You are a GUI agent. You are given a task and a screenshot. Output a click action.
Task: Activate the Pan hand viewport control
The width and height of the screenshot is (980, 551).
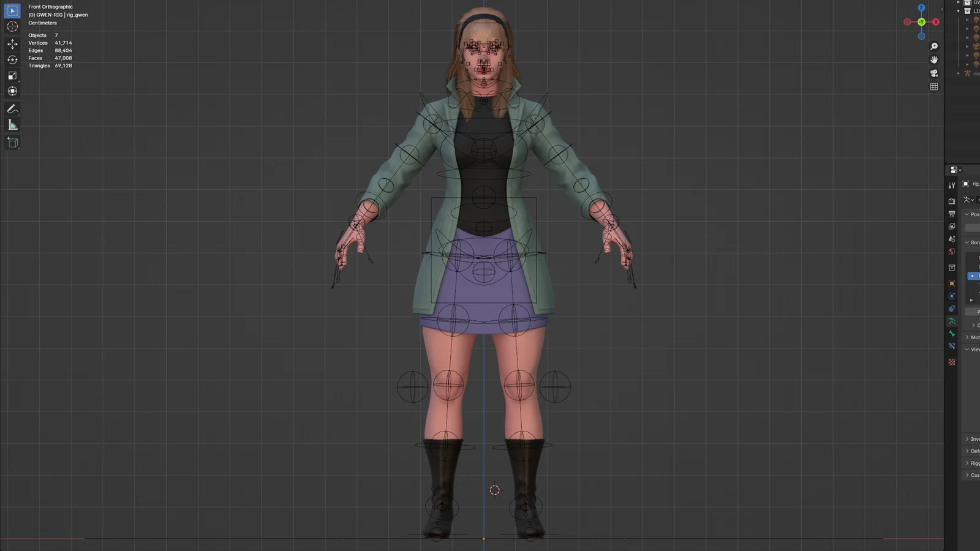click(x=934, y=59)
